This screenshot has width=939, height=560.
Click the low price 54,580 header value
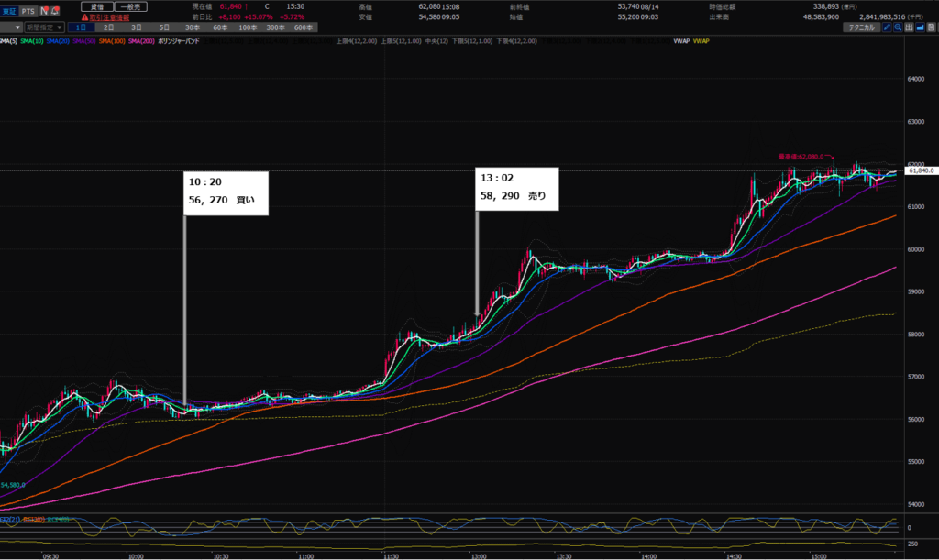429,17
